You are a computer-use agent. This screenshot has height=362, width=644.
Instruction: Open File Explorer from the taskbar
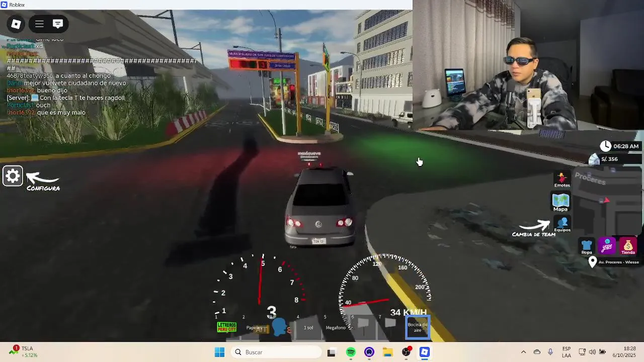[388, 352]
